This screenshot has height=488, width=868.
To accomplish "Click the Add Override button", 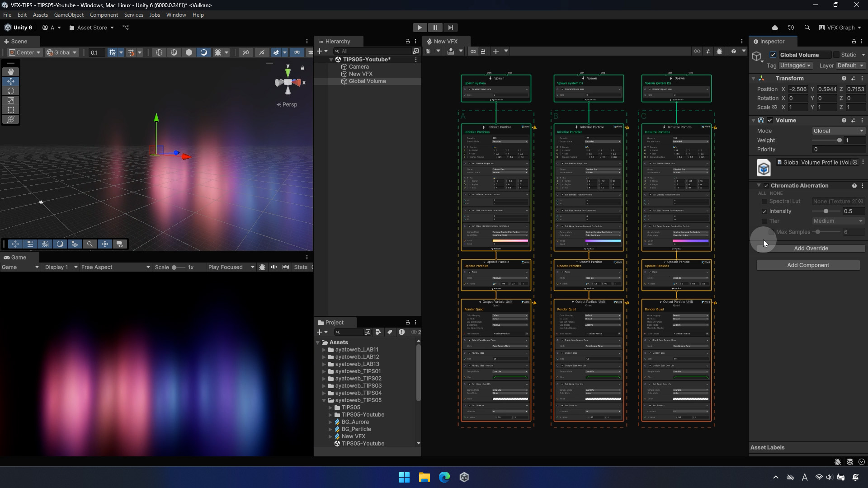I will [811, 249].
